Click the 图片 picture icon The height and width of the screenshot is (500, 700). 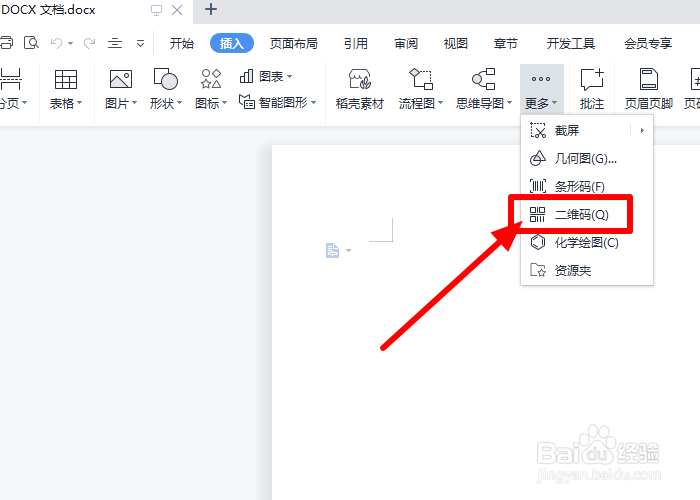click(121, 79)
